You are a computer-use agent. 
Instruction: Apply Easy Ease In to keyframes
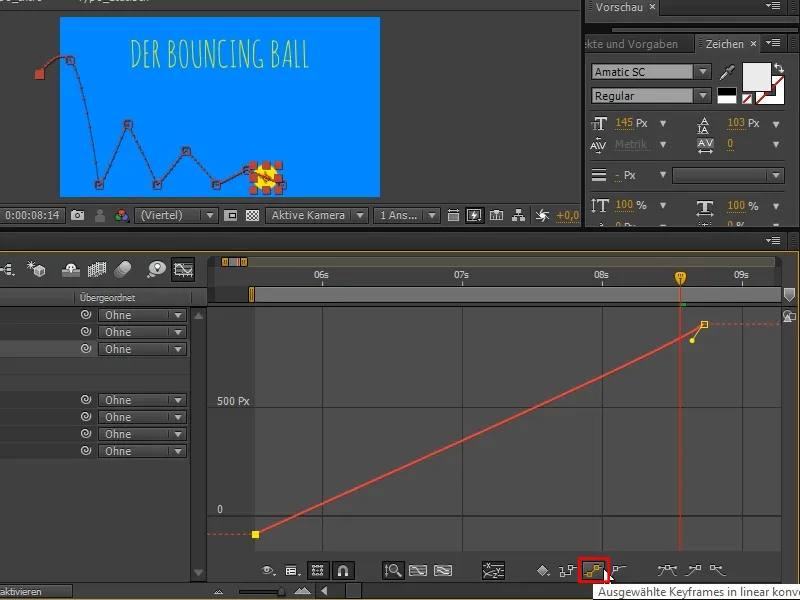(x=693, y=570)
